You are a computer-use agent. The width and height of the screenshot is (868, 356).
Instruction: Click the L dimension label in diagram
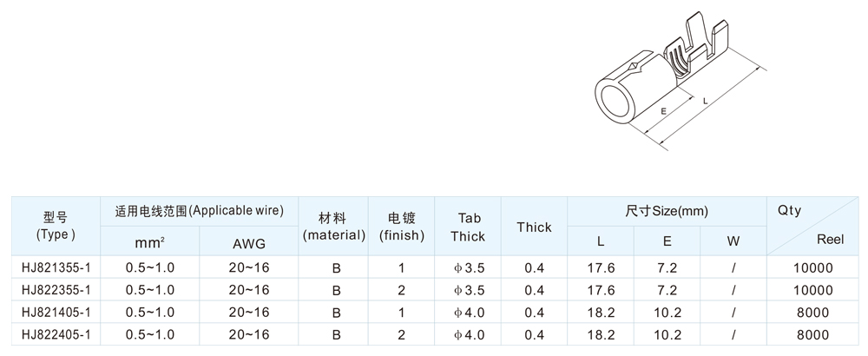tap(705, 102)
